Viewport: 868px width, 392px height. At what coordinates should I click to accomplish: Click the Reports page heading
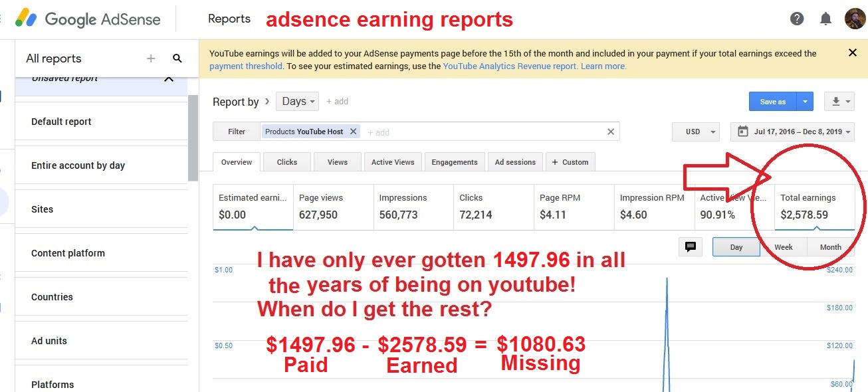tap(229, 19)
